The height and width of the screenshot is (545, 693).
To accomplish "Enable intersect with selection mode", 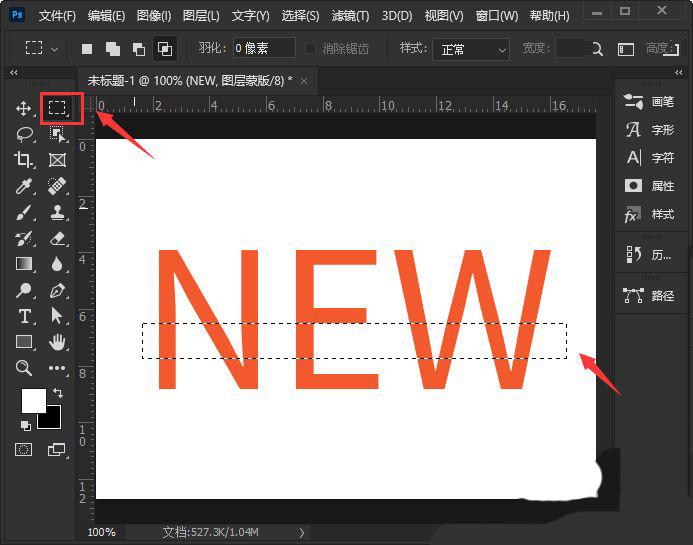I will [165, 49].
